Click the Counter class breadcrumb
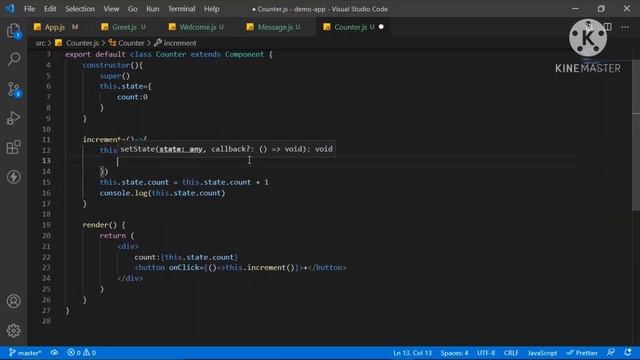Viewport: 640px width, 360px height. point(131,43)
